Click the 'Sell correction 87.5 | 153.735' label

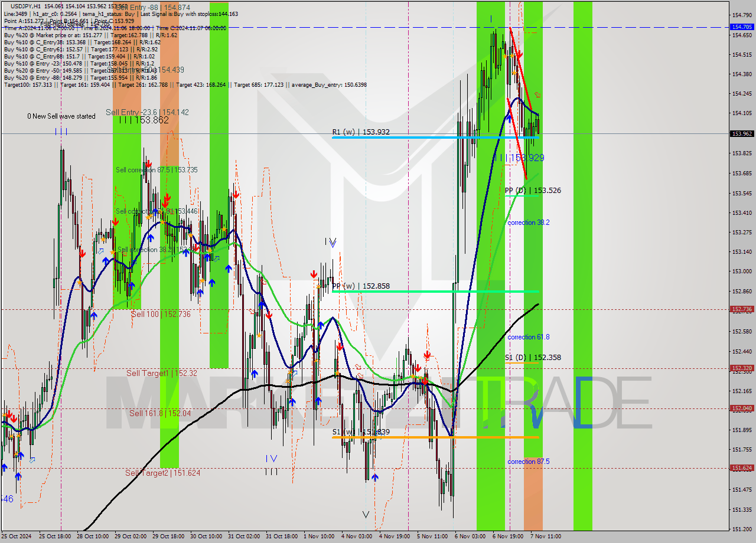(x=157, y=170)
